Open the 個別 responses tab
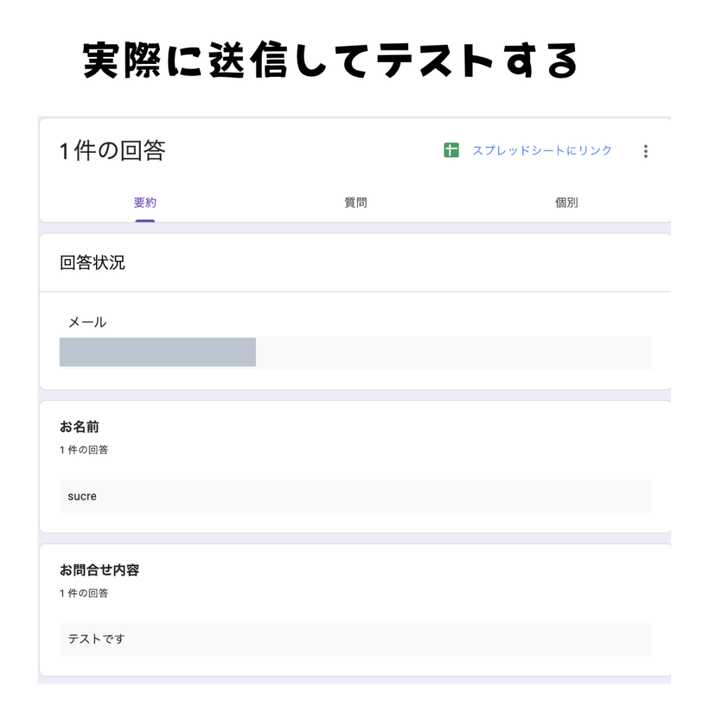728x706 pixels. point(566,203)
